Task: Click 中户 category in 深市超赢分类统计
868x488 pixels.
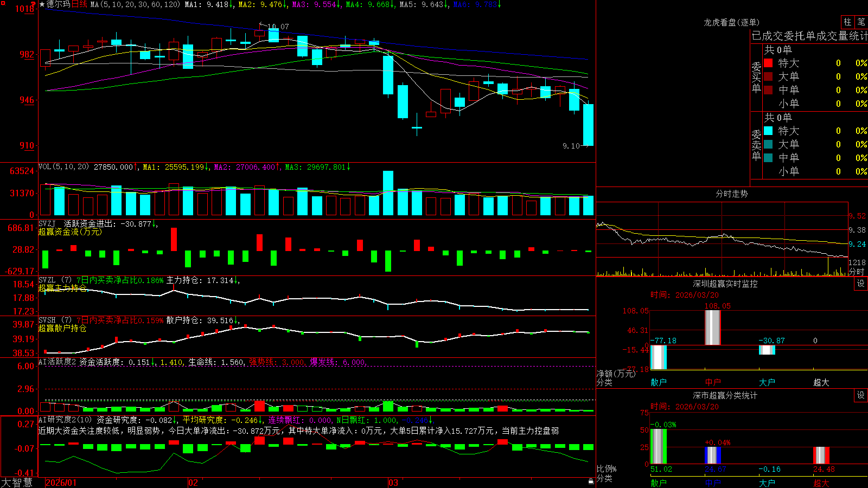Action: point(713,483)
